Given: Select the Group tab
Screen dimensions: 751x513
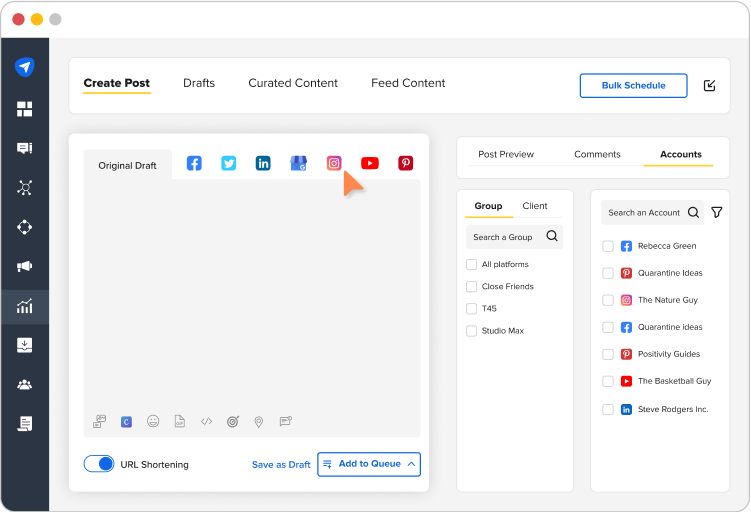Looking at the screenshot, I should point(488,206).
